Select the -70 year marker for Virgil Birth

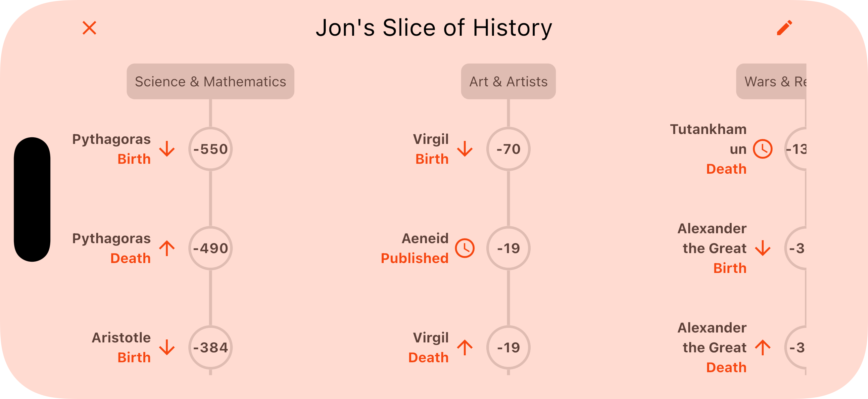tap(508, 149)
